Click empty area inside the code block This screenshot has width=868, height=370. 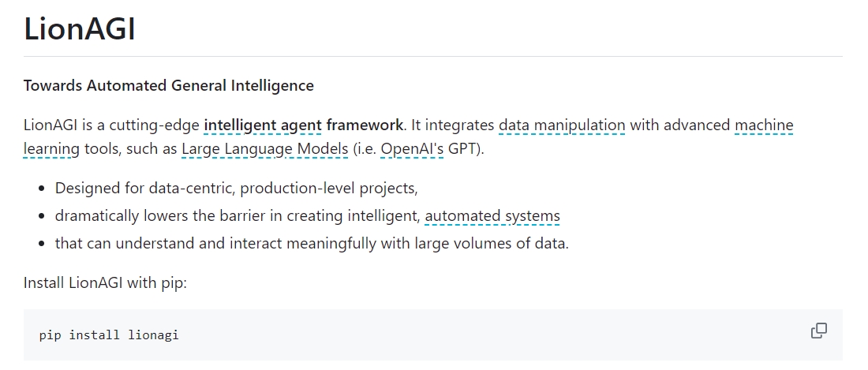tap(473, 335)
